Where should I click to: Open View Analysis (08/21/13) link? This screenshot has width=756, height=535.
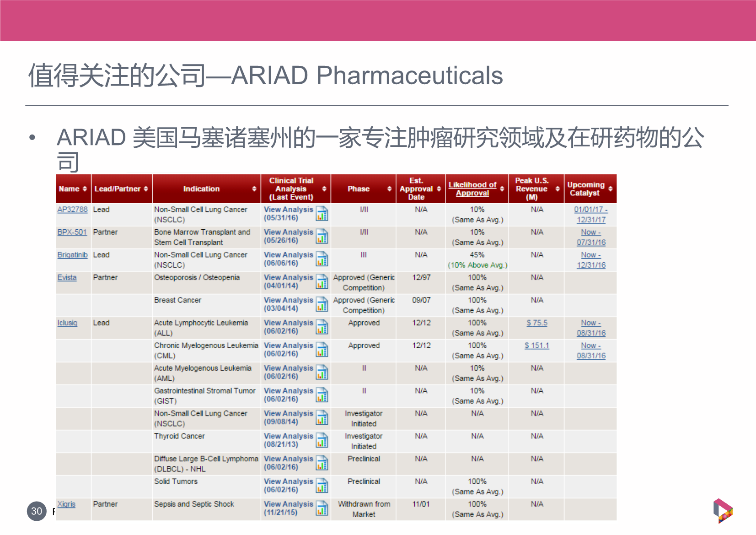tap(289, 440)
